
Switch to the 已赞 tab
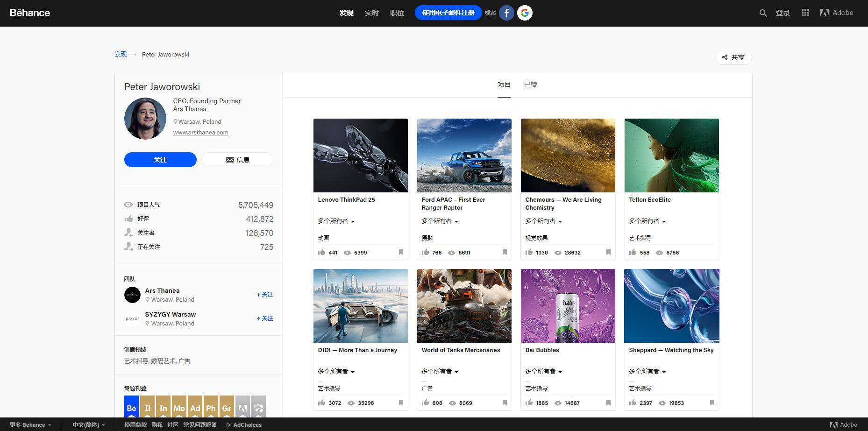[x=530, y=85]
